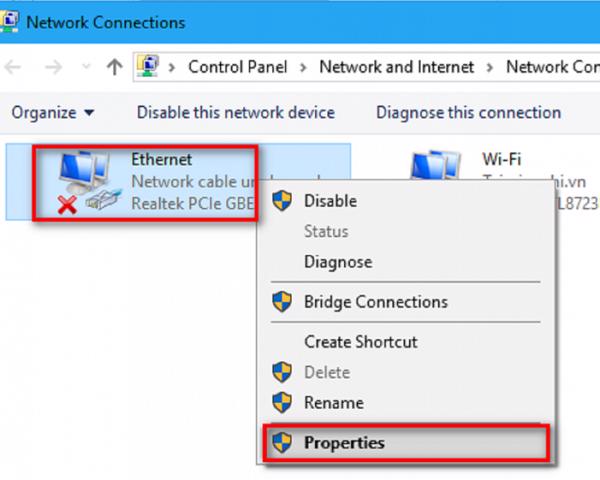Viewport: 600px width, 480px height.
Task: Click the shield icon beside Bridge Connections
Action: [x=283, y=301]
